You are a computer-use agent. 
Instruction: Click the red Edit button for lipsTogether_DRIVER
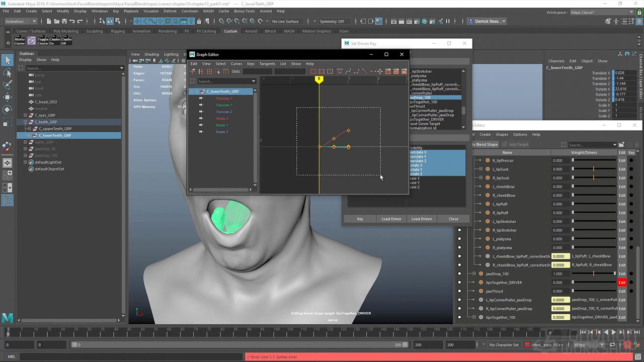[x=622, y=283]
